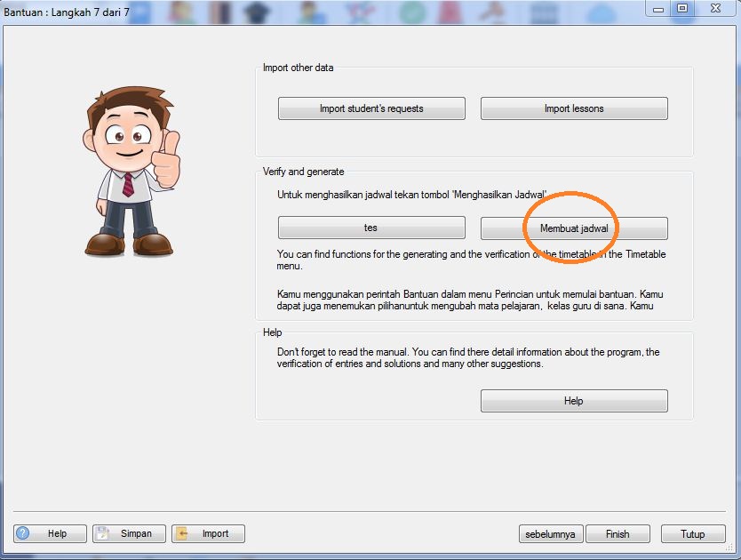Save using the Simpan button

coord(129,533)
